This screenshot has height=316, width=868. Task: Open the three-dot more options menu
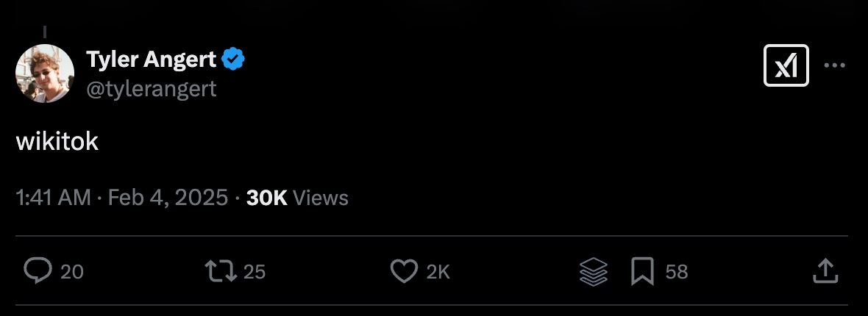pyautogui.click(x=834, y=65)
